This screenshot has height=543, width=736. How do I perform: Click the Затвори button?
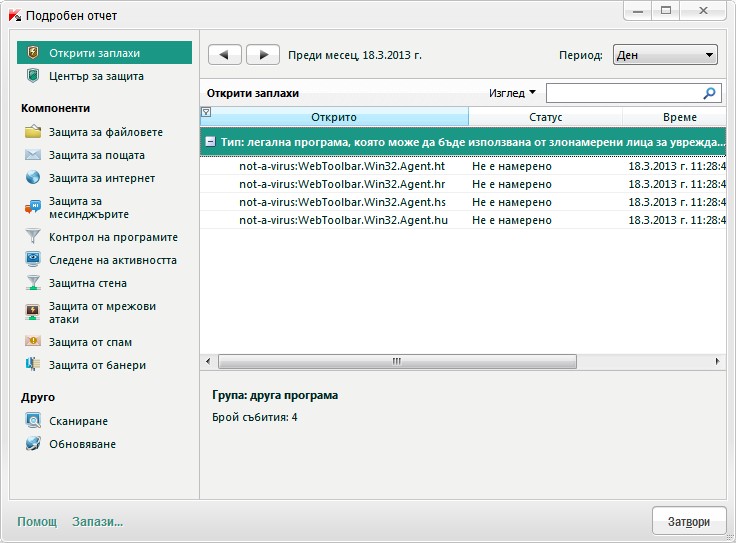tap(689, 521)
